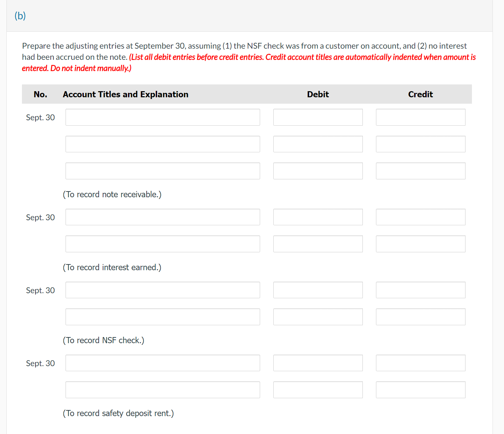Select the debit field for the interest earned entry
The image size is (504, 434).
tap(318, 217)
